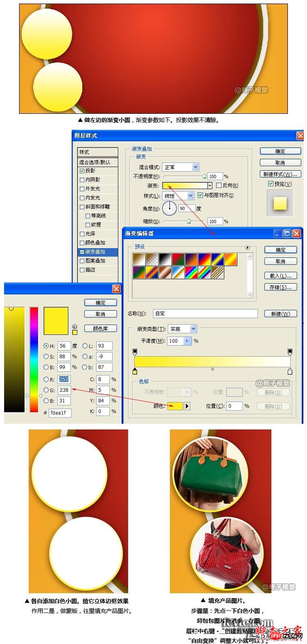Click the gradient midpoint diamond
Image resolution: width=307 pixels, height=644 pixels.
(212, 369)
